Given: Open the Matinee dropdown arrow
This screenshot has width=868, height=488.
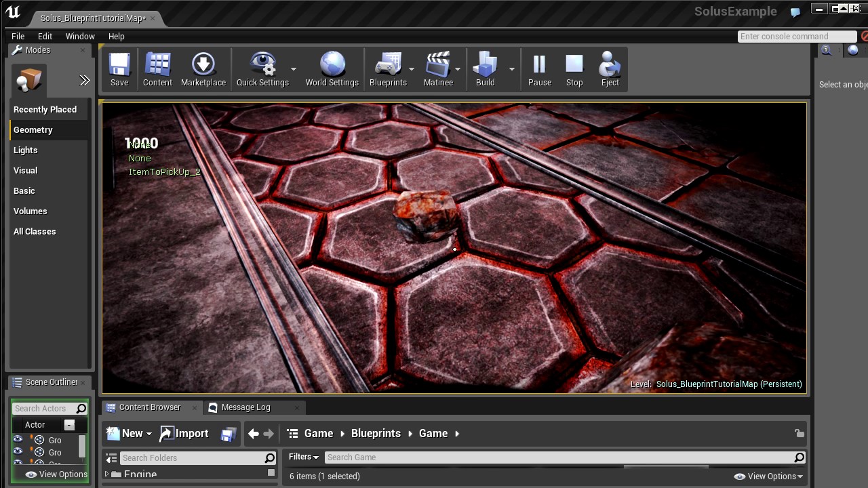Looking at the screenshot, I should tap(458, 69).
